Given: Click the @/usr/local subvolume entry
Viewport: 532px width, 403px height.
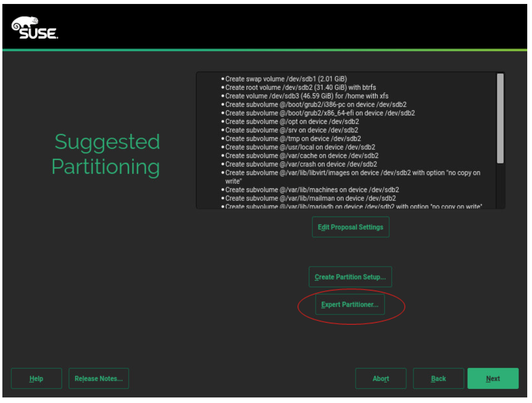Looking at the screenshot, I should coord(300,147).
